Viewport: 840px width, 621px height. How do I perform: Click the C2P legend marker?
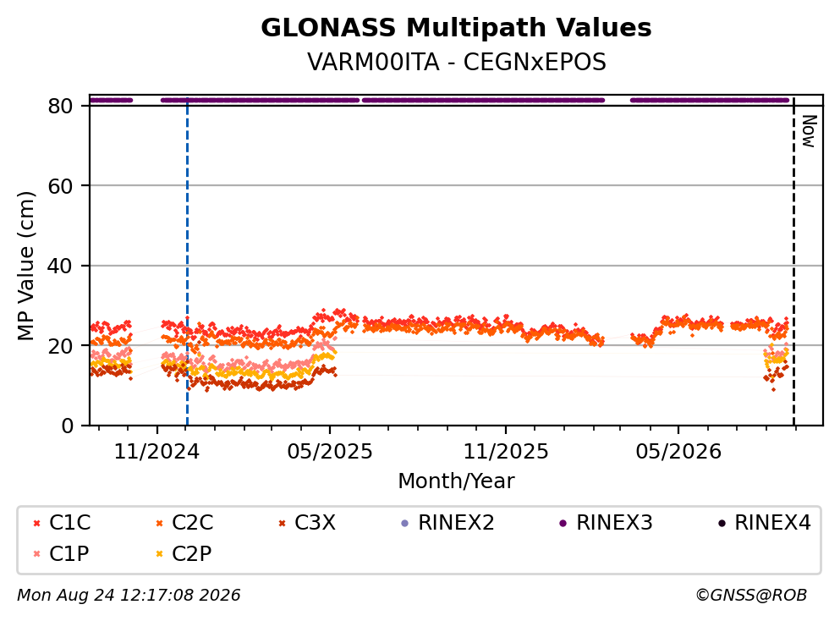click(159, 554)
